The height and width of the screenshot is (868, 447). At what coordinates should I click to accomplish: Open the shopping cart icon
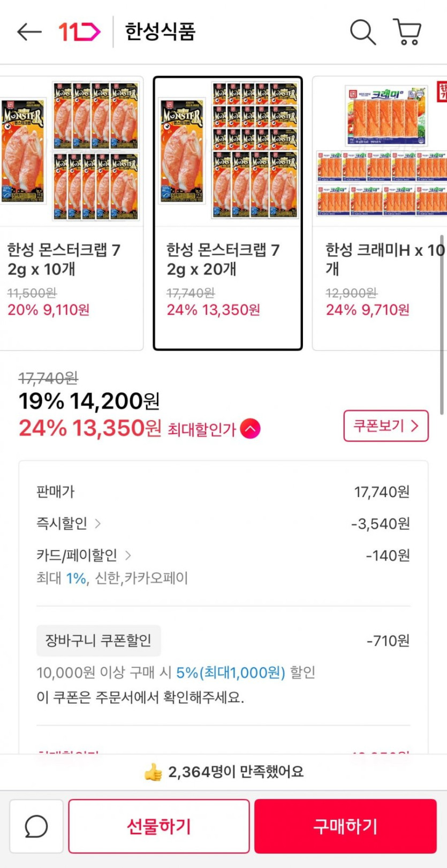407,32
